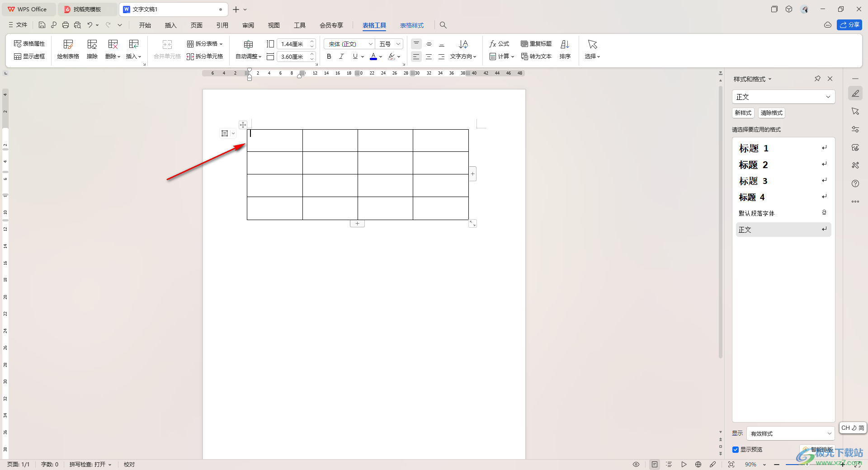
Task: Click the styles pencil icon in right sidebar
Action: pyautogui.click(x=855, y=94)
